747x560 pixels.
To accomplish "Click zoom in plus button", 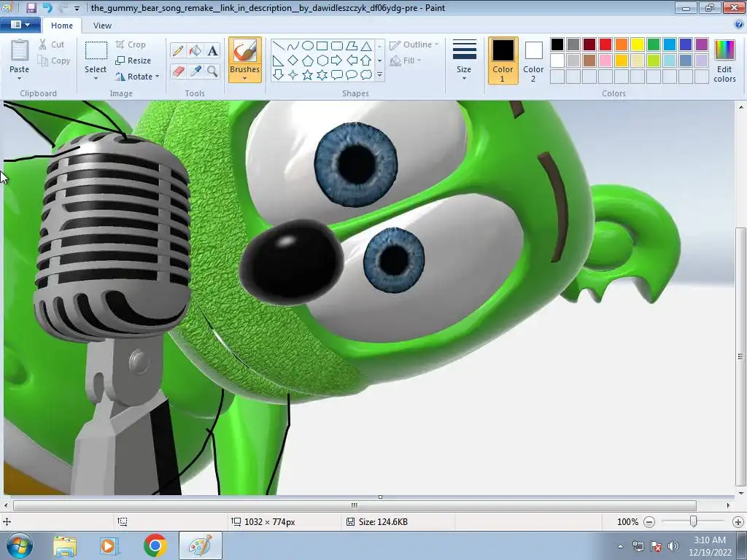I will (738, 522).
